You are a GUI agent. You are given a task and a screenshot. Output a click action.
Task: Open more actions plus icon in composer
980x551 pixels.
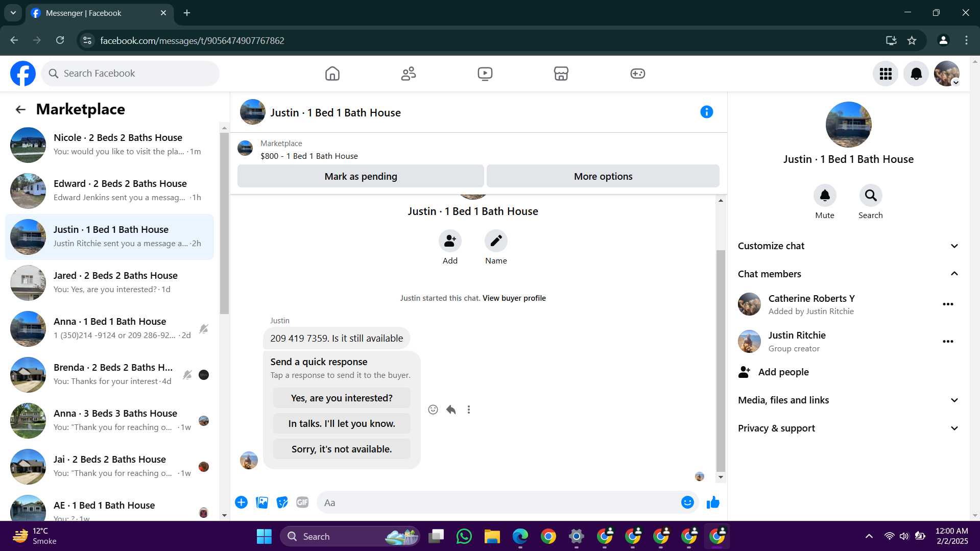pos(242,502)
